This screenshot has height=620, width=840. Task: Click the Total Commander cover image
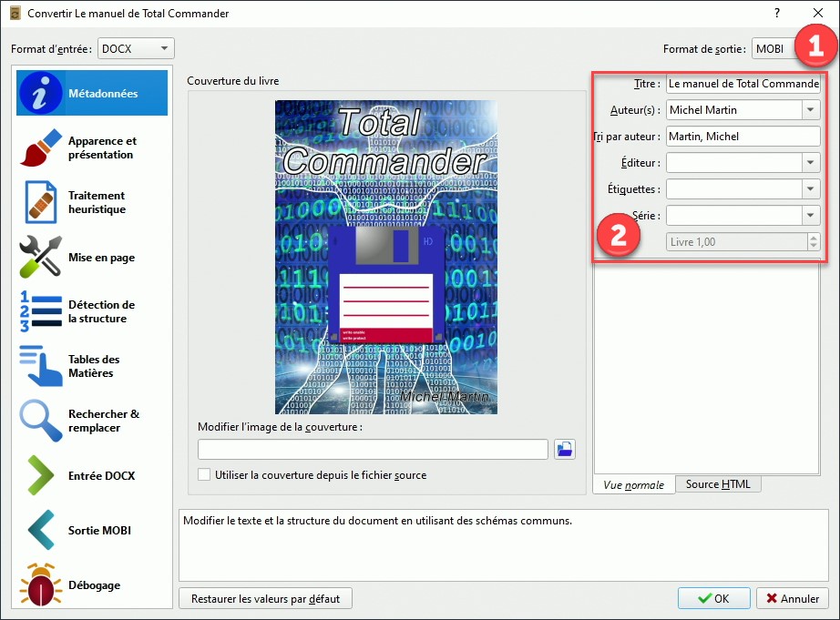[x=386, y=257]
